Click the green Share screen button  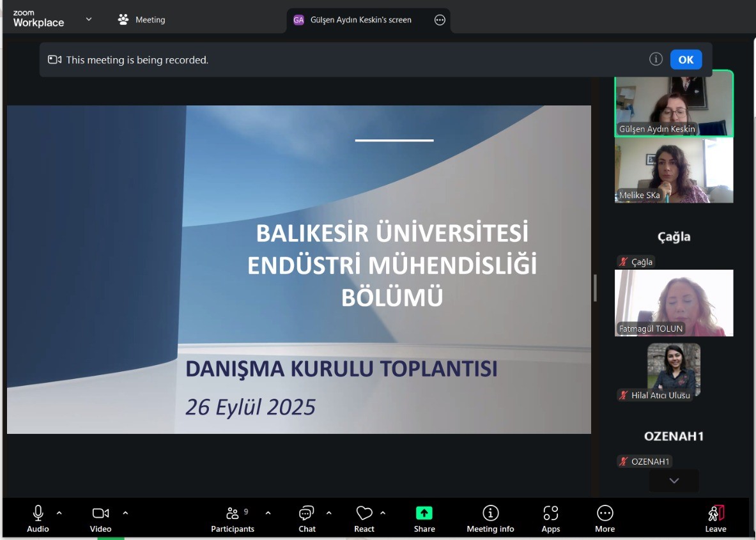point(424,519)
